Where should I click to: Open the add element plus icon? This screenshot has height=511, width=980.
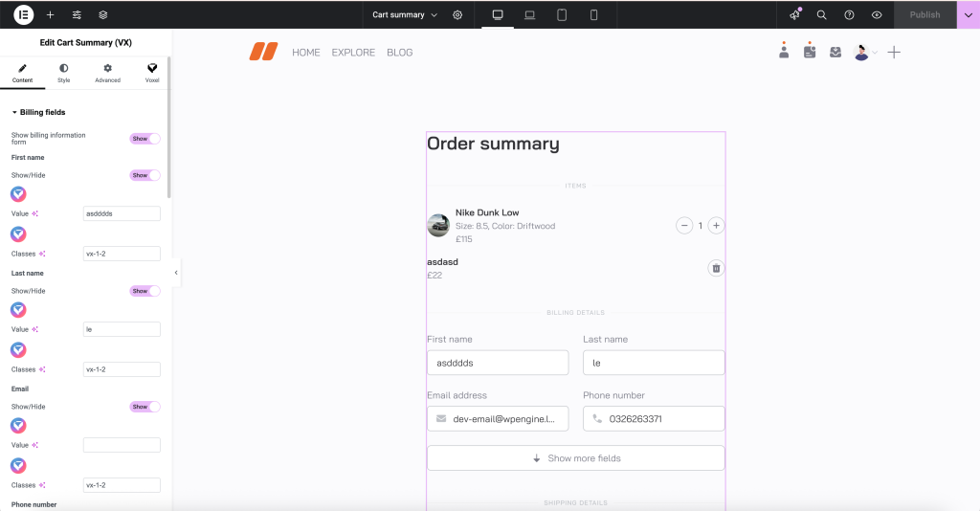51,14
